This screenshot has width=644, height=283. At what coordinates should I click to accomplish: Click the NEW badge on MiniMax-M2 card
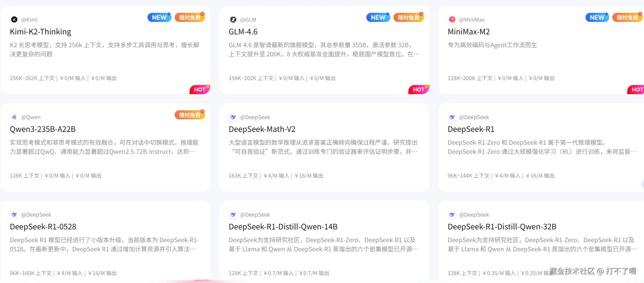pyautogui.click(x=597, y=17)
